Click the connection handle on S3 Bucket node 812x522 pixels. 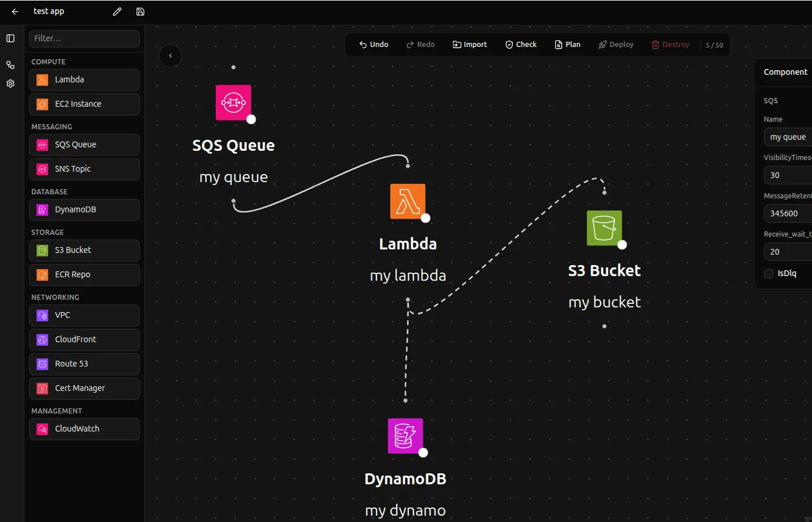(x=622, y=245)
